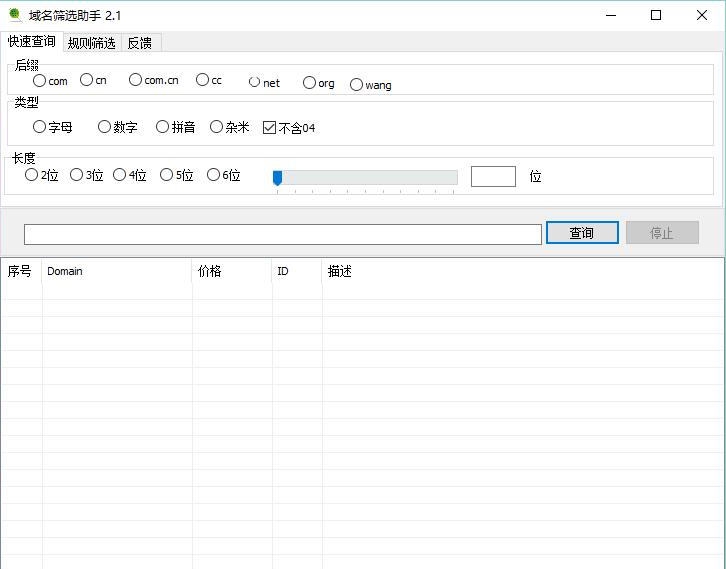Focus the length digits input box
This screenshot has height=569, width=726.
point(493,176)
